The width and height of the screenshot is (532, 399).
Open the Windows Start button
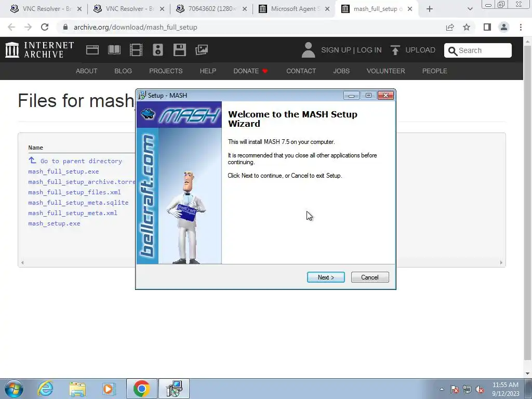click(14, 389)
